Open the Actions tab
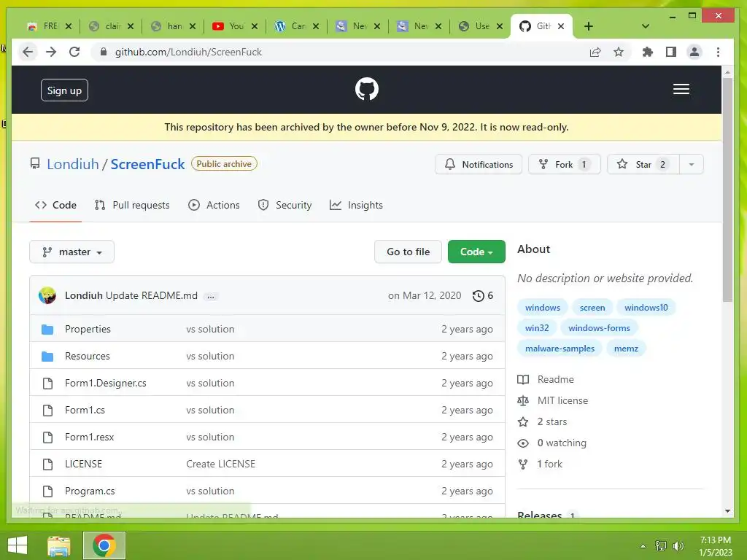 (x=214, y=205)
